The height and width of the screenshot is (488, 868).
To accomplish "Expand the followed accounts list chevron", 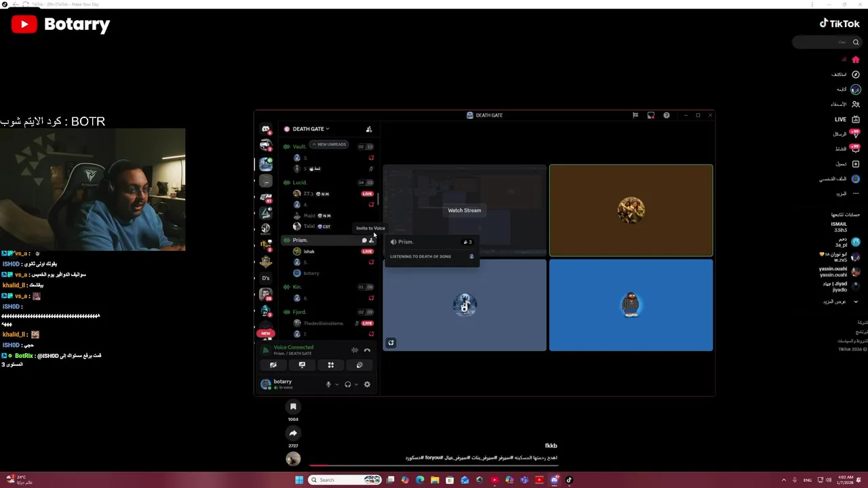I will coord(856,302).
